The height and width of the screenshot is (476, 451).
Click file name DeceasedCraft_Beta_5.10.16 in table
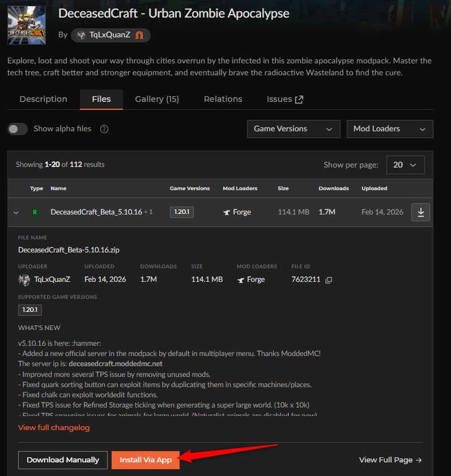coord(96,212)
